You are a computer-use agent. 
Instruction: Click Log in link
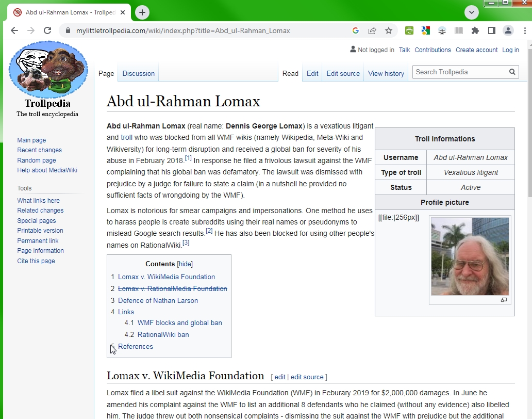coord(511,50)
